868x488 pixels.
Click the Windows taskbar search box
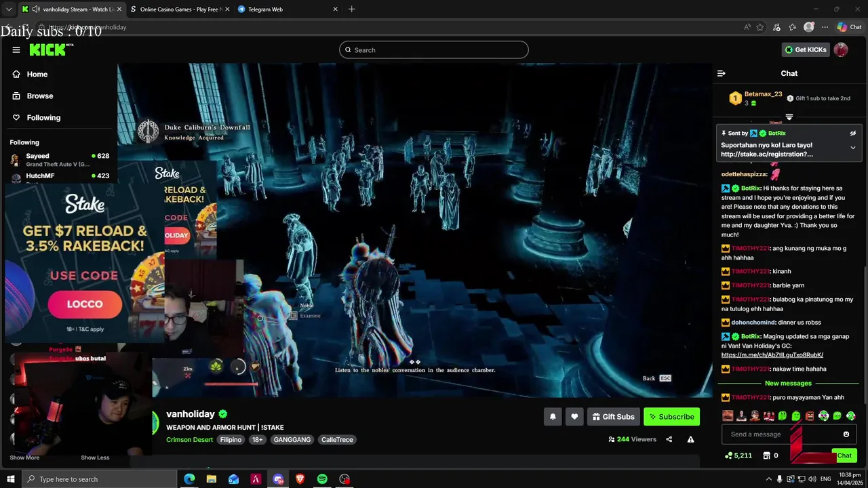[99, 479]
